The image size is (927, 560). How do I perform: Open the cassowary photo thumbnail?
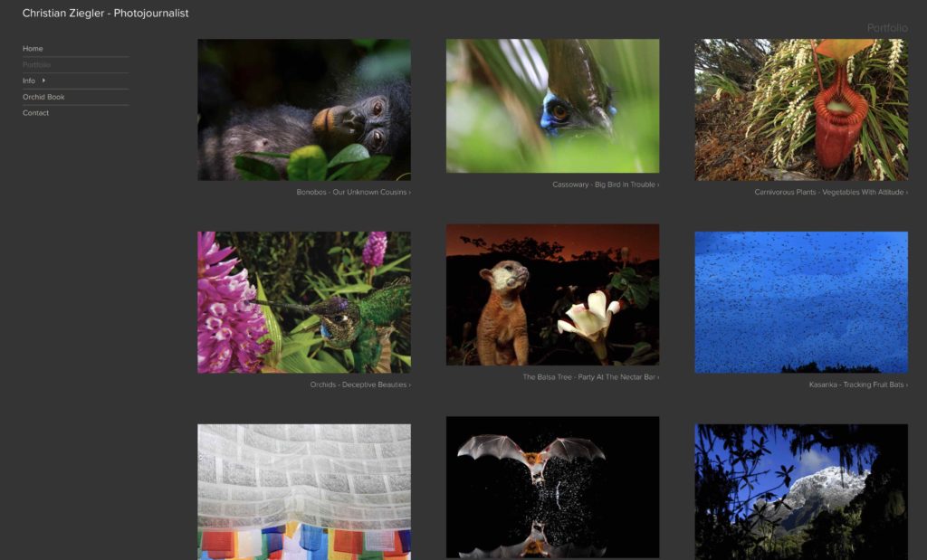[x=552, y=106]
